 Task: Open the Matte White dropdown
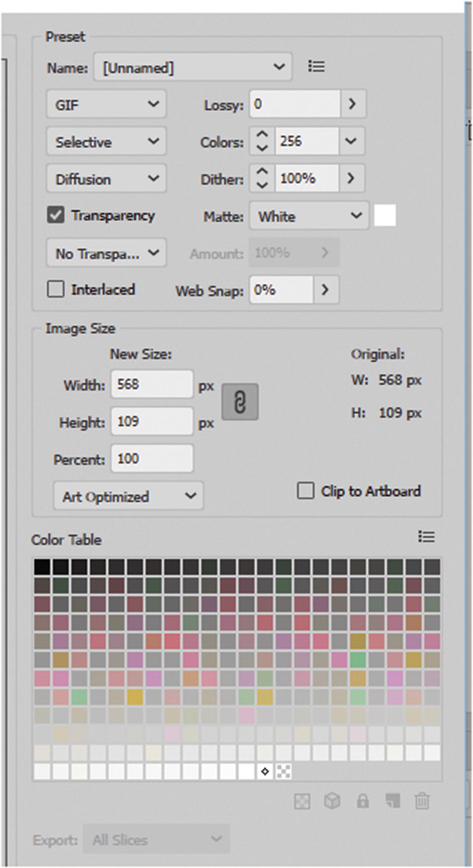pyautogui.click(x=309, y=216)
